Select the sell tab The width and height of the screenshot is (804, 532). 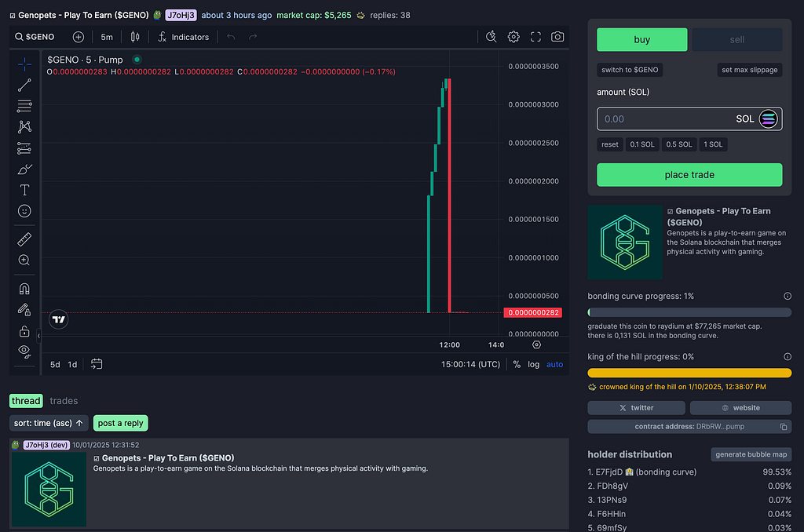[x=736, y=39]
